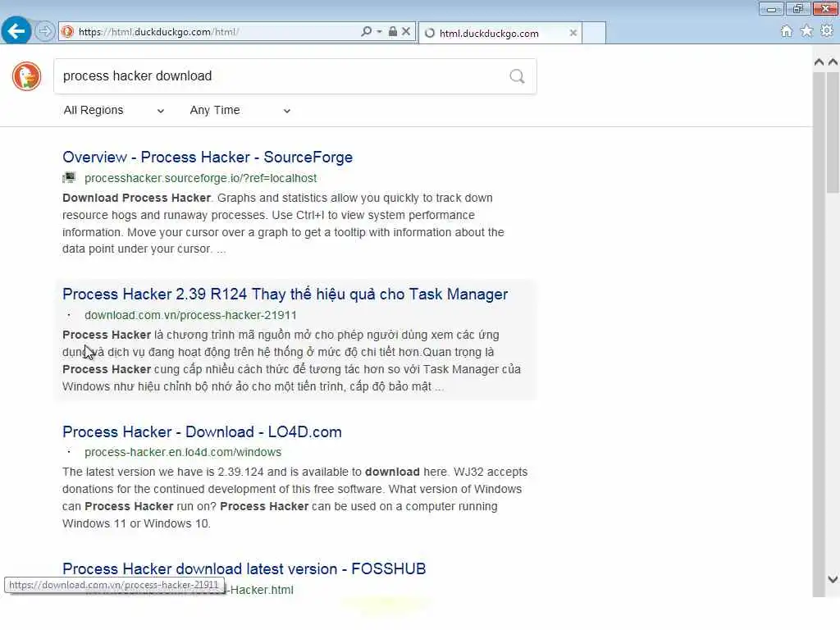The width and height of the screenshot is (840, 630).
Task: Click into the search query input field
Action: click(x=281, y=76)
